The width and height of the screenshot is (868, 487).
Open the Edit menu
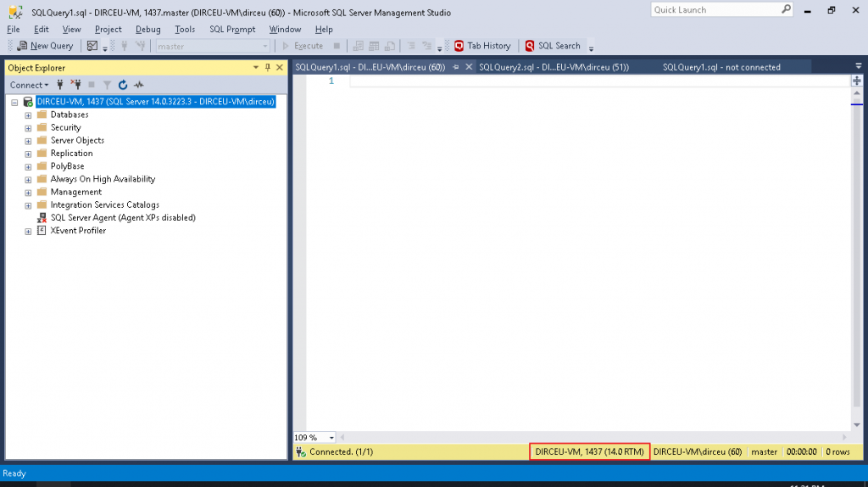click(x=41, y=30)
